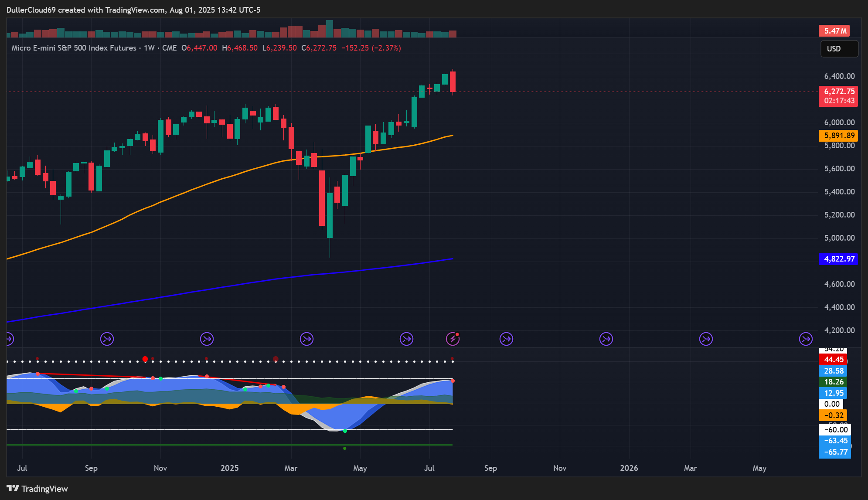Click the oscillator label −63.45

tap(835, 441)
